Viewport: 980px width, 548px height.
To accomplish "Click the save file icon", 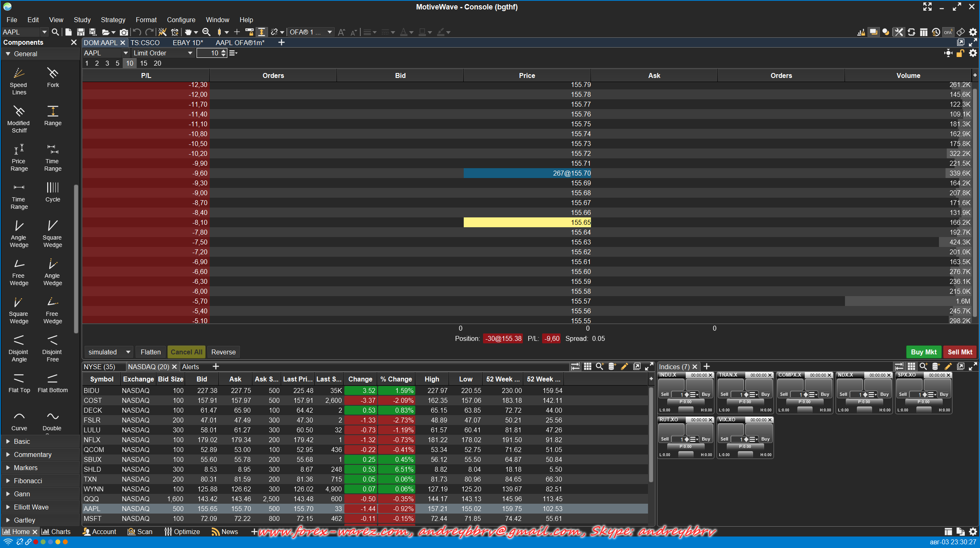I will click(x=80, y=32).
